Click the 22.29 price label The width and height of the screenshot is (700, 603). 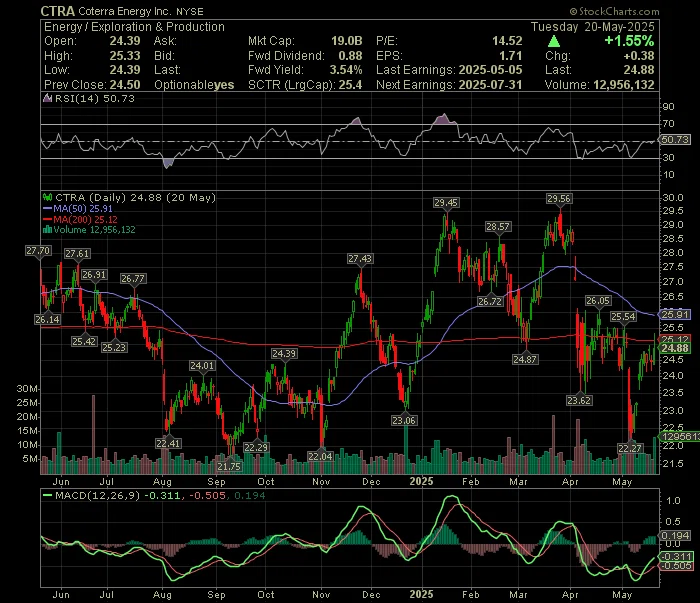[x=256, y=447]
